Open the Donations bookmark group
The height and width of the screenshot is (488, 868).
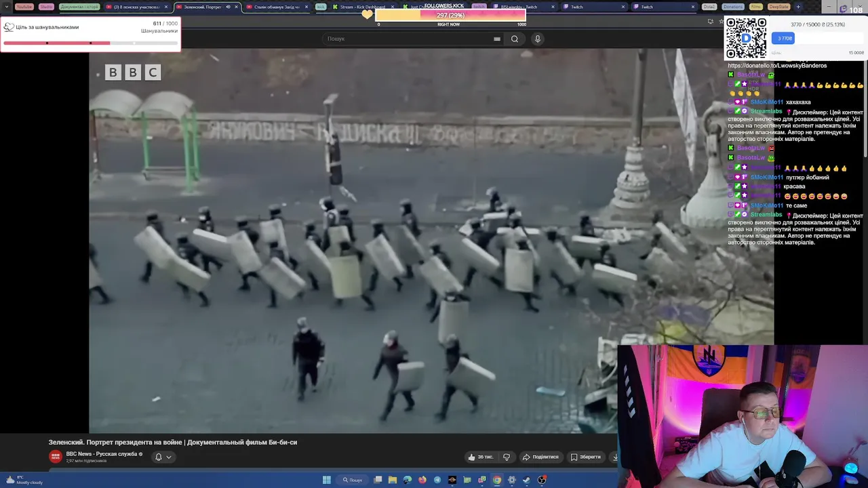coord(732,7)
